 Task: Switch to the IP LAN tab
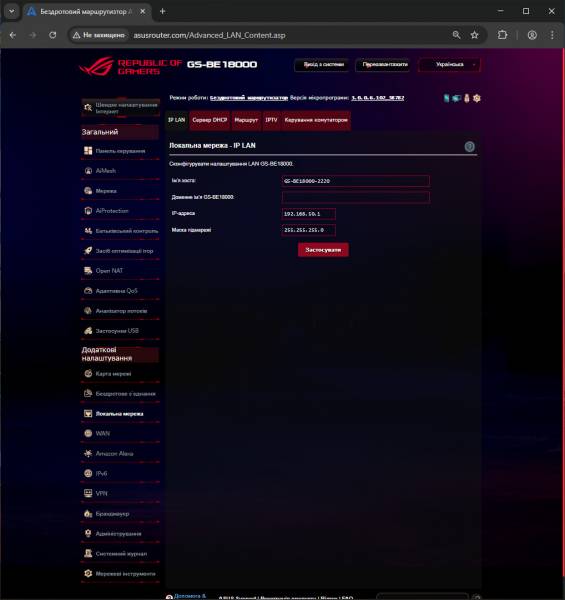click(177, 120)
